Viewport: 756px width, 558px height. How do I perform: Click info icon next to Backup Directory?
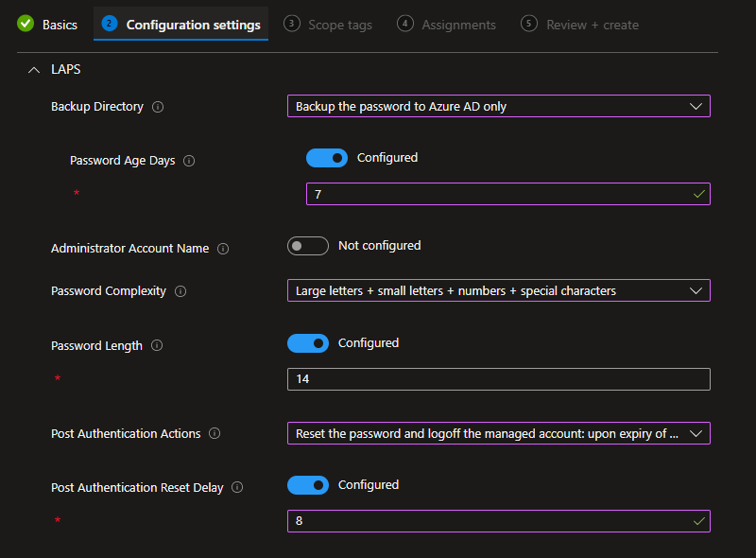[x=158, y=107]
